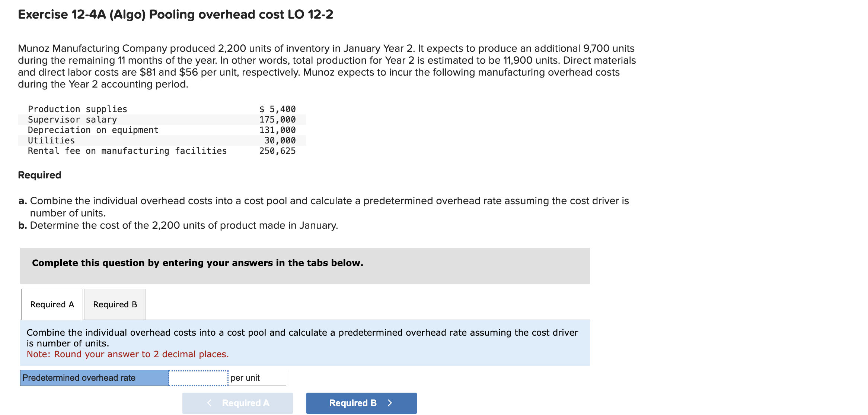Click the Required B navigation button
The width and height of the screenshot is (868, 415).
[x=361, y=403]
